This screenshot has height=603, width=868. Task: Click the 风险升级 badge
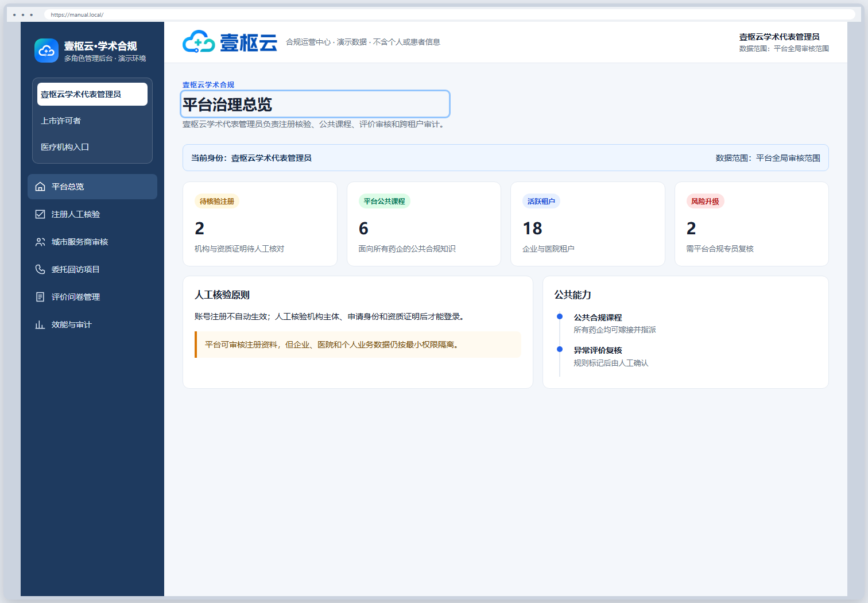(705, 201)
